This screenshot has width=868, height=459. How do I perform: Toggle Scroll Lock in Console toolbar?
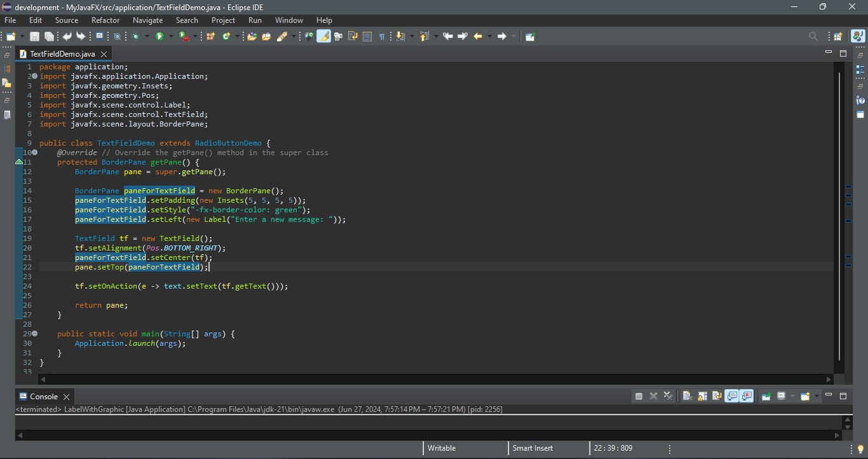(702, 396)
